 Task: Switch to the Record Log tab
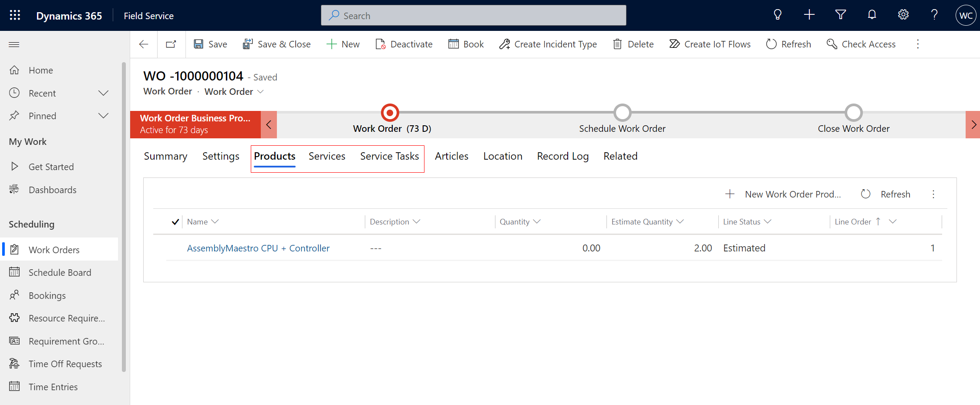click(562, 156)
